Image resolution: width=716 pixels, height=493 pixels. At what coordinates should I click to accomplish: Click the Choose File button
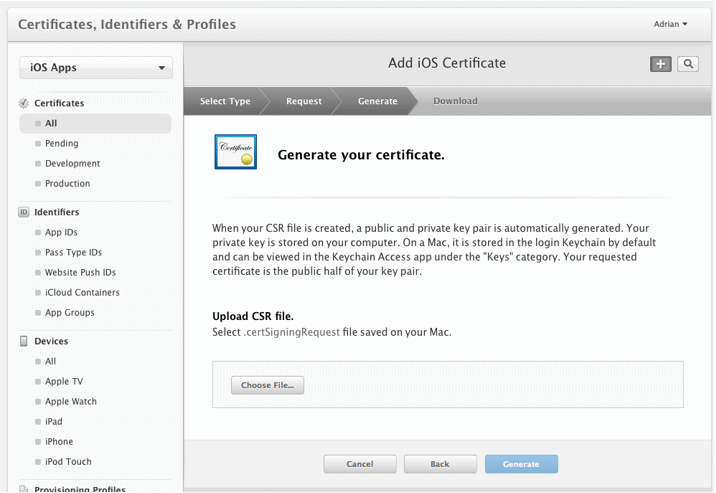[267, 385]
